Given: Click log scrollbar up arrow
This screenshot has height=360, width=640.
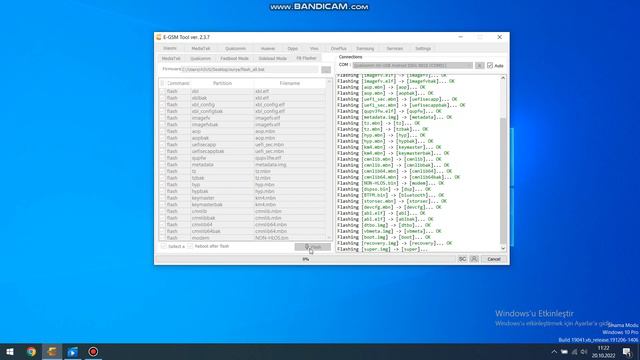Looking at the screenshot, I should pos(503,78).
